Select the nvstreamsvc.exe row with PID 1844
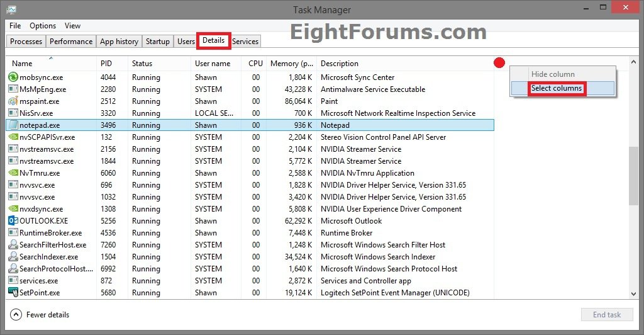644x335 pixels. [x=250, y=161]
